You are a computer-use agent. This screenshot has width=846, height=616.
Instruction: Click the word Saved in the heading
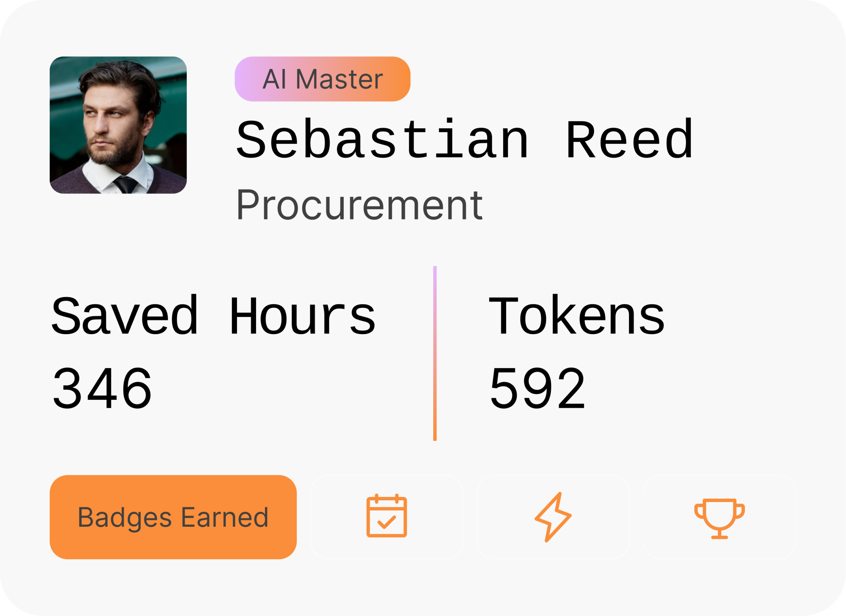125,316
